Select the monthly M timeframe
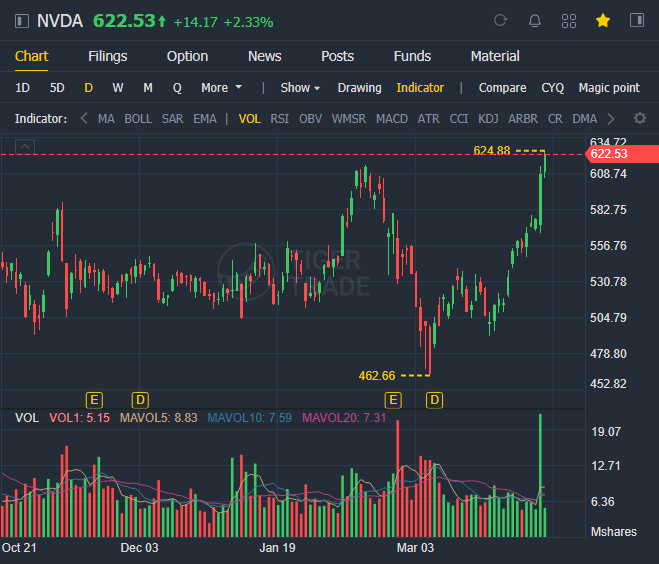Image resolution: width=659 pixels, height=564 pixels. [148, 88]
